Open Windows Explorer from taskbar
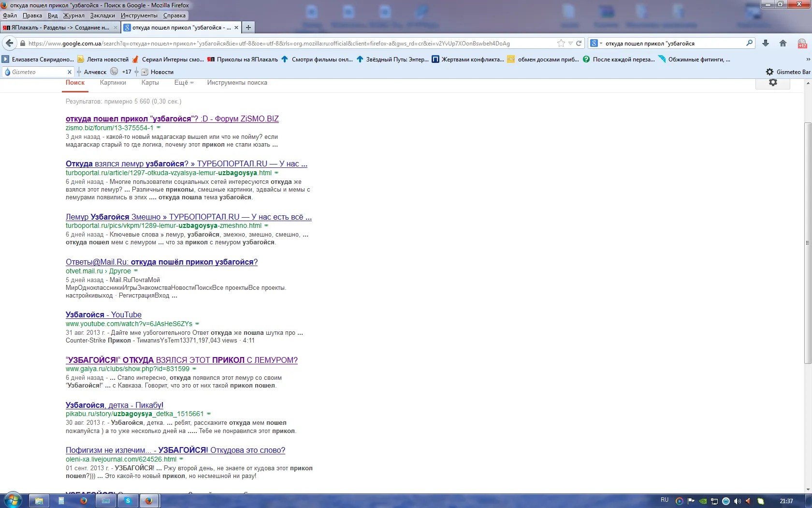This screenshot has width=812, height=508. (x=39, y=501)
